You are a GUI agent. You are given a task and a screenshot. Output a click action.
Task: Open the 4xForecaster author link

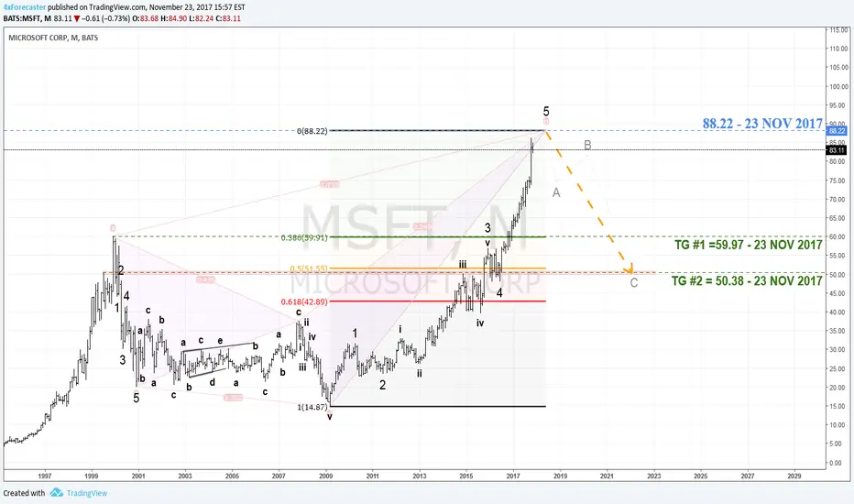pos(25,7)
